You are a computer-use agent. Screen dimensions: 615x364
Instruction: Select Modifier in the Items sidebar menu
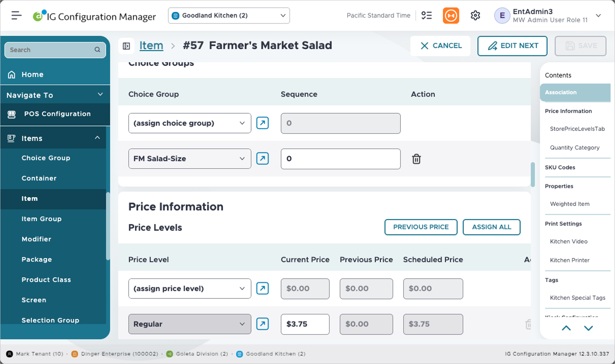point(36,239)
